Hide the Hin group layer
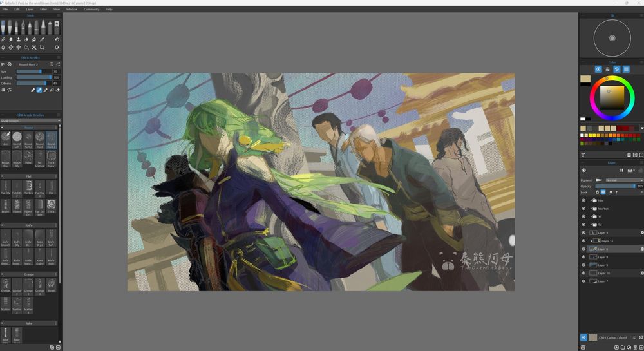 [x=583, y=200]
